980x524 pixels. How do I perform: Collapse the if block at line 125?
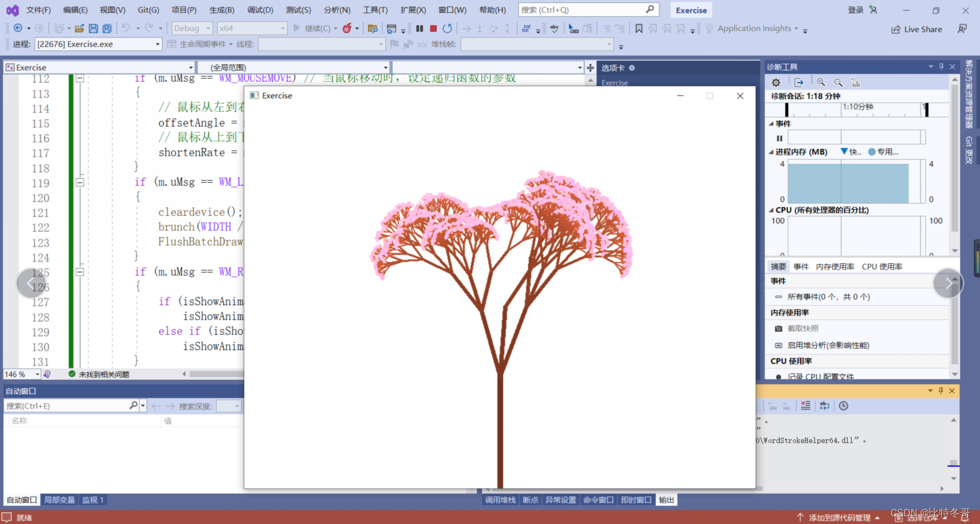(x=79, y=271)
